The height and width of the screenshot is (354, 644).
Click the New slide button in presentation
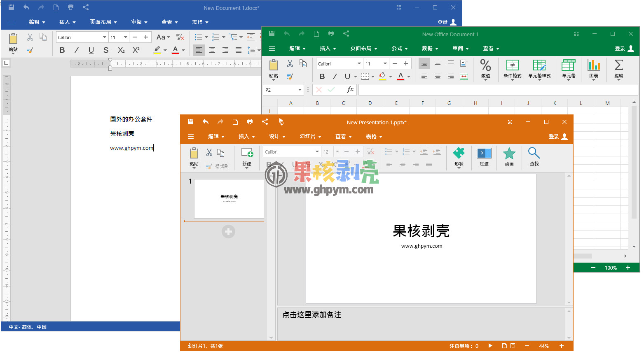[247, 157]
